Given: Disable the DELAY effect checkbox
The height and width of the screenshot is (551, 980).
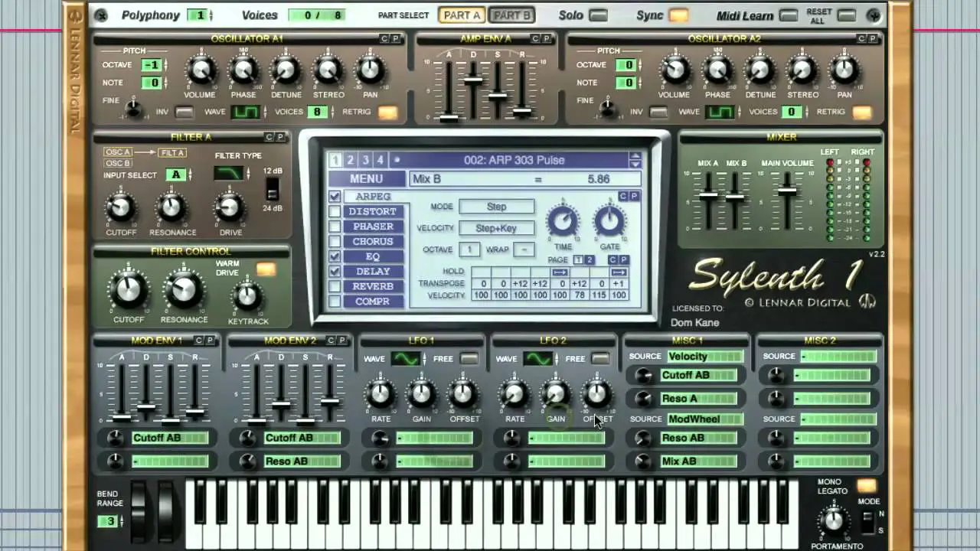Looking at the screenshot, I should pos(335,272).
